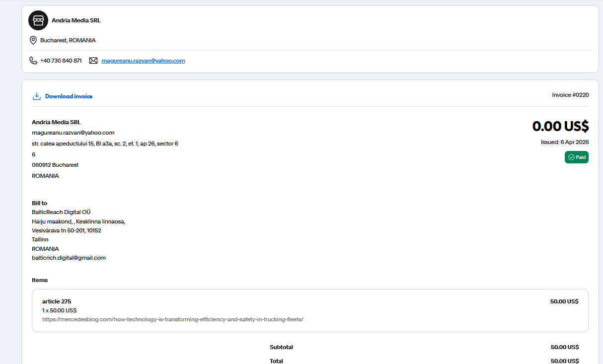The image size is (603, 364).
Task: Click Harju maakond, Kesklinna linnaosa line
Action: point(78,221)
